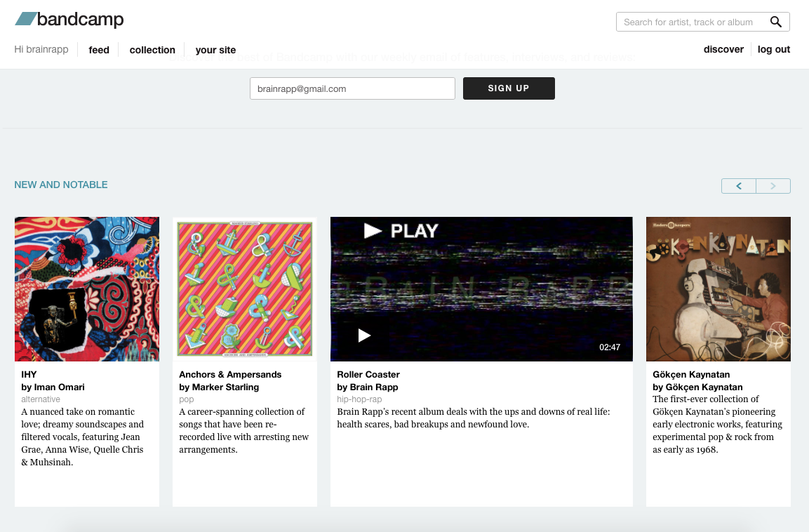
Task: Click the search magnifier icon
Action: (775, 22)
